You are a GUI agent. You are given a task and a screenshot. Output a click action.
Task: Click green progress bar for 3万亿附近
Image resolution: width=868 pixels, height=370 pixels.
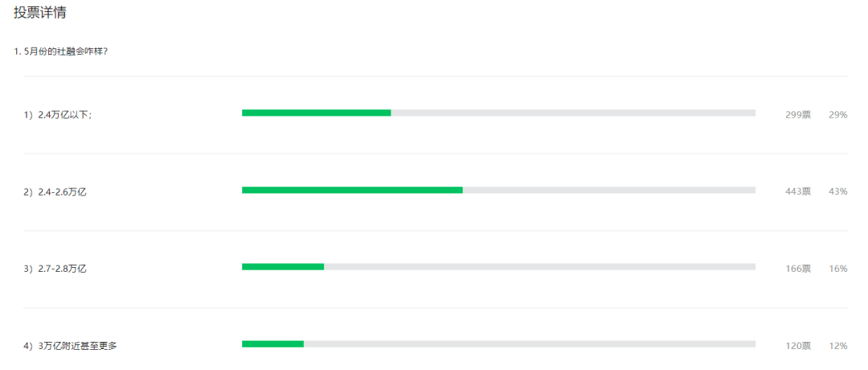(273, 344)
